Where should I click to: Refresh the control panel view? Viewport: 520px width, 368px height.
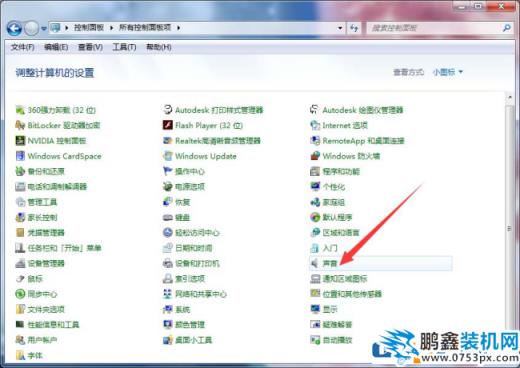[354, 28]
